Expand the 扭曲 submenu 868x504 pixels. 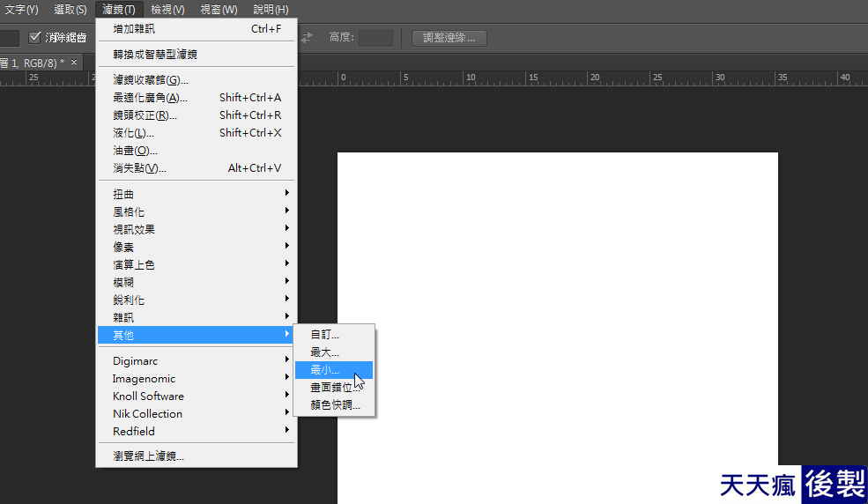point(197,194)
